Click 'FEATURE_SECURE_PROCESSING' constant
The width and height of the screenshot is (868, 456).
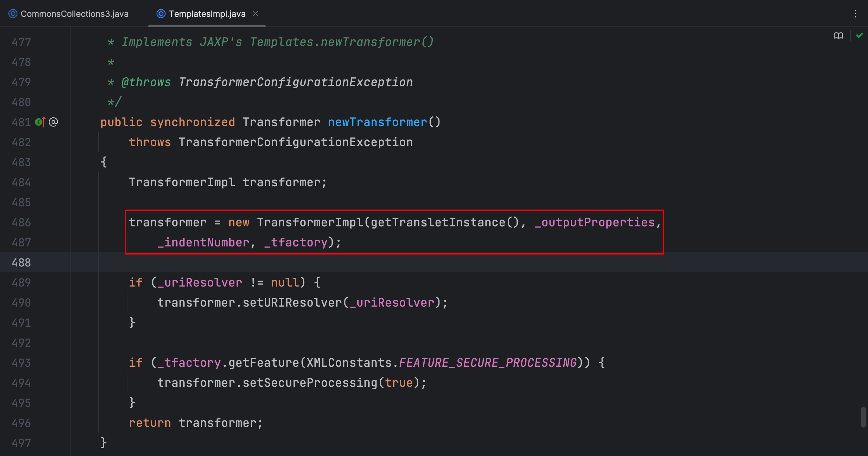pyautogui.click(x=488, y=363)
